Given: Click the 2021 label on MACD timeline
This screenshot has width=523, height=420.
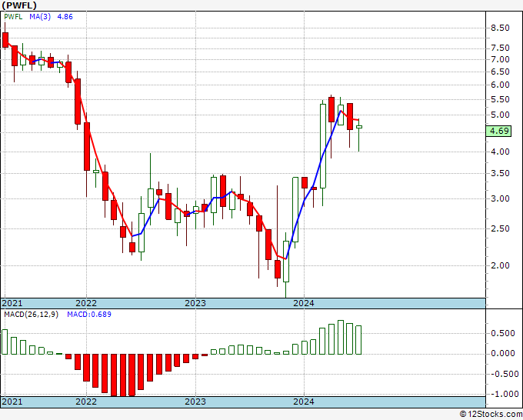Looking at the screenshot, I should click(x=12, y=402).
